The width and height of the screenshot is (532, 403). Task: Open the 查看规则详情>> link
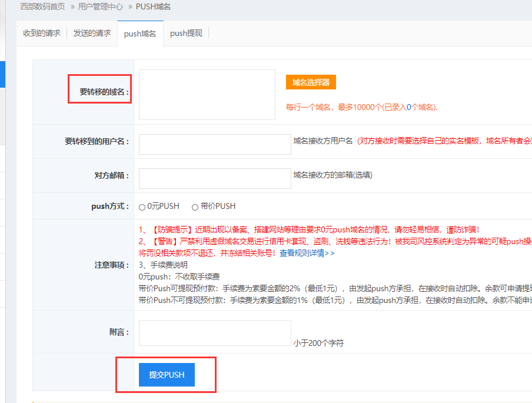307,253
